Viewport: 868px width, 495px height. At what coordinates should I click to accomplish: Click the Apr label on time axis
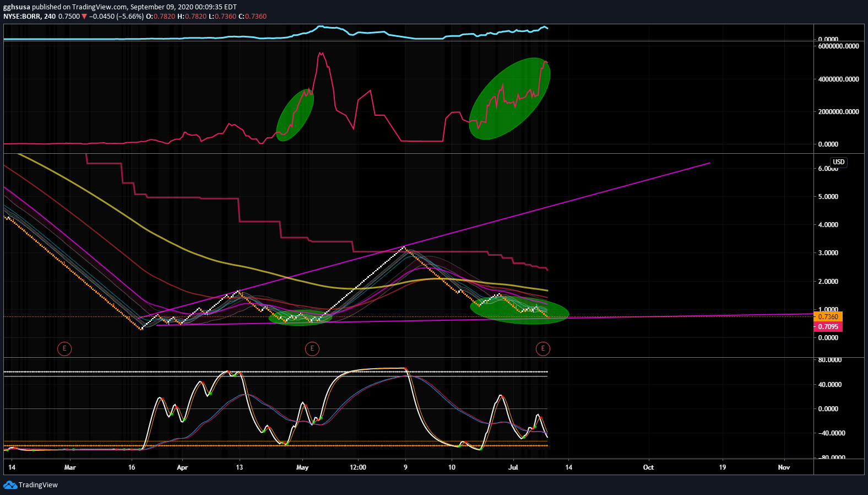tap(182, 467)
